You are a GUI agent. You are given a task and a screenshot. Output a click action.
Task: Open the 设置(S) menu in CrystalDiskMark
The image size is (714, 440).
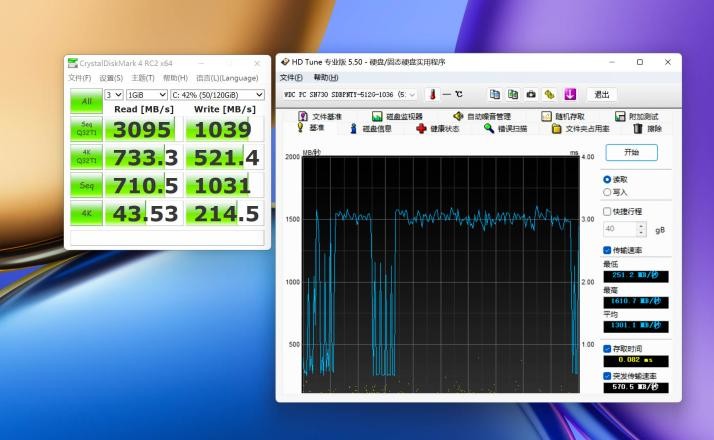111,78
